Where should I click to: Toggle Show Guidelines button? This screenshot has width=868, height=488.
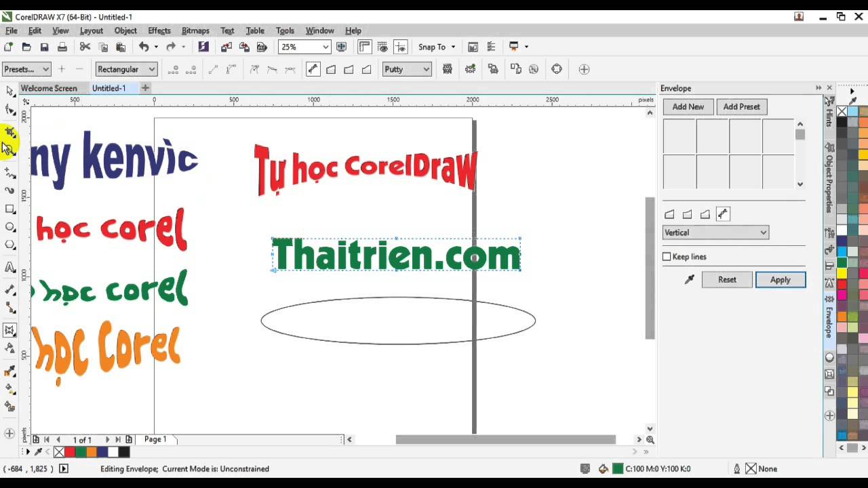(x=401, y=47)
